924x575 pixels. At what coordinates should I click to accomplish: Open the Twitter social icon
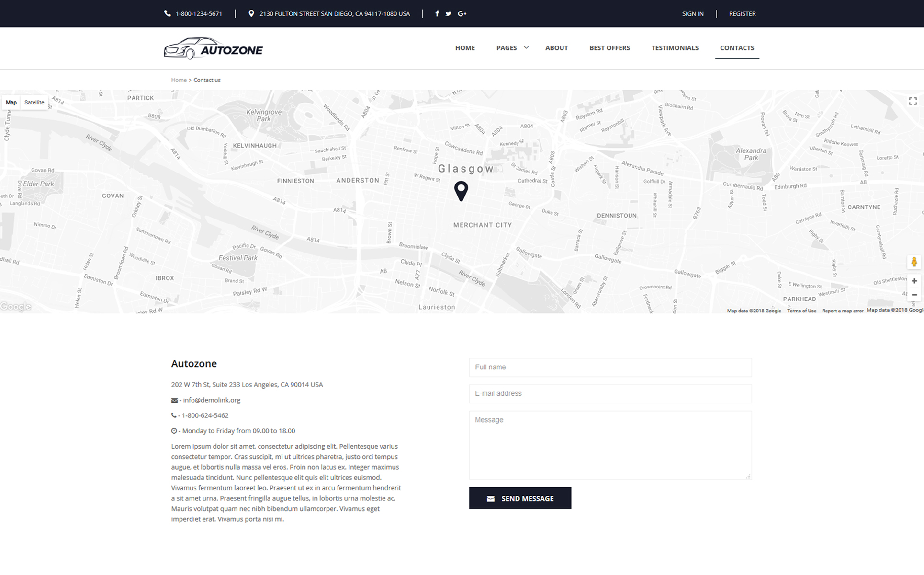pyautogui.click(x=449, y=13)
